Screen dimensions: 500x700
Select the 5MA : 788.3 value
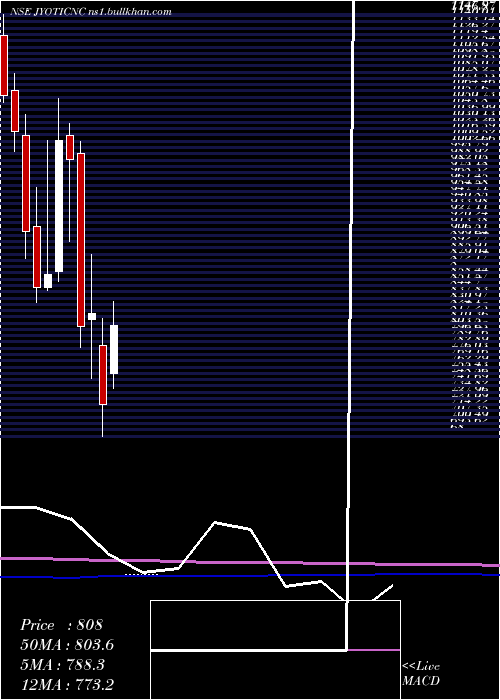(x=62, y=664)
